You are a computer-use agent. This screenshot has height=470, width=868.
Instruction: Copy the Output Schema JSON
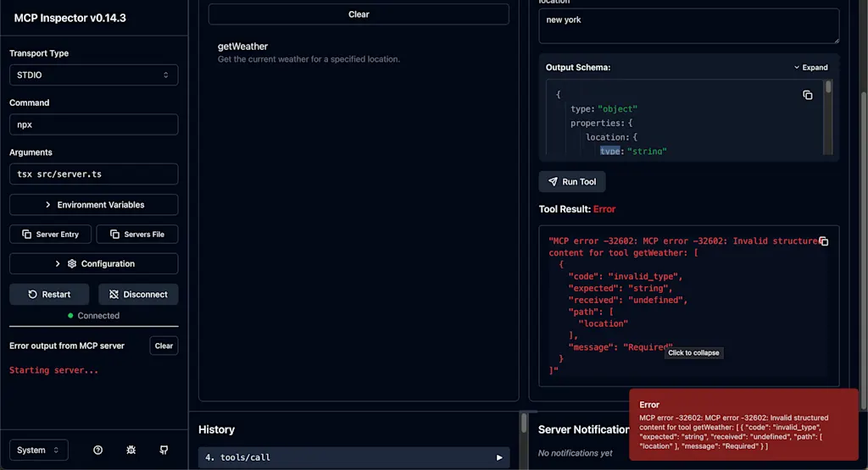pos(808,95)
